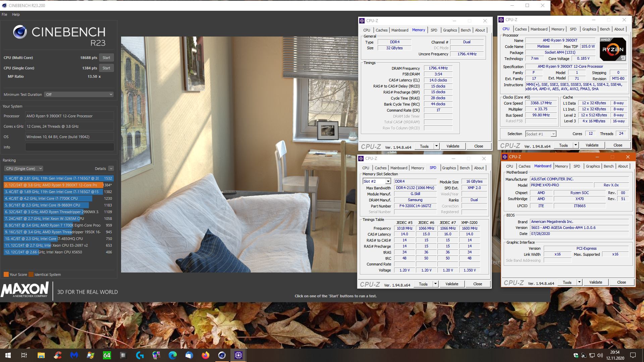This screenshot has width=644, height=362.
Task: Open Bench tab in Mainboard CPU-Z window
Action: (608, 166)
